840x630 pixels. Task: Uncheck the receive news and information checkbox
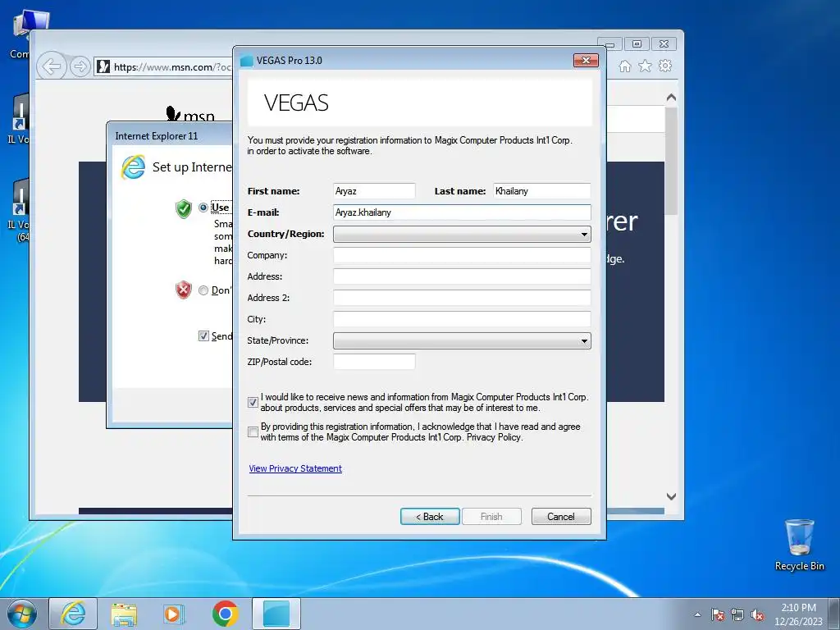[x=253, y=402]
